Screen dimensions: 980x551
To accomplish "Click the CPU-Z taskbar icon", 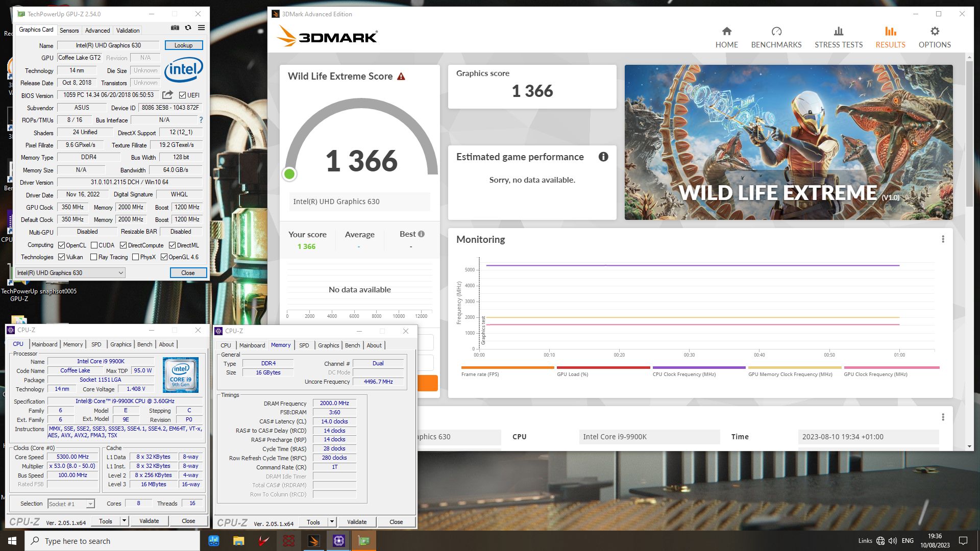I will [x=338, y=541].
